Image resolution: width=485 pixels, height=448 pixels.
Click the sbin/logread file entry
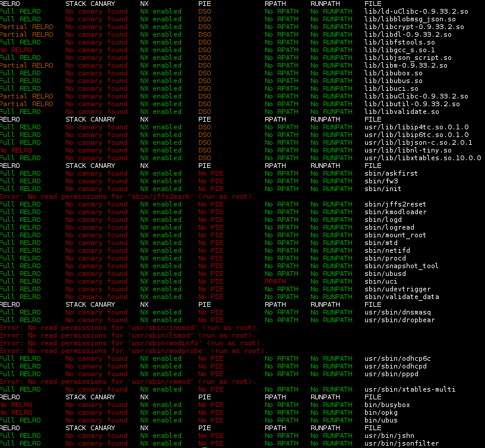tap(389, 227)
